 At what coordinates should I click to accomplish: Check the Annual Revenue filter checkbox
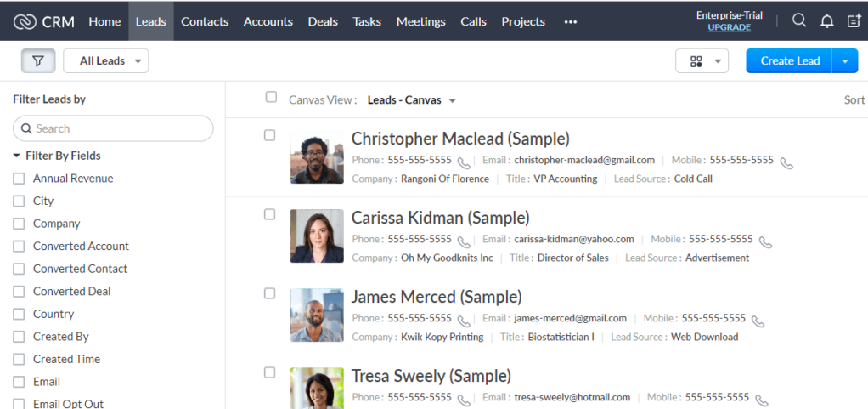point(19,179)
